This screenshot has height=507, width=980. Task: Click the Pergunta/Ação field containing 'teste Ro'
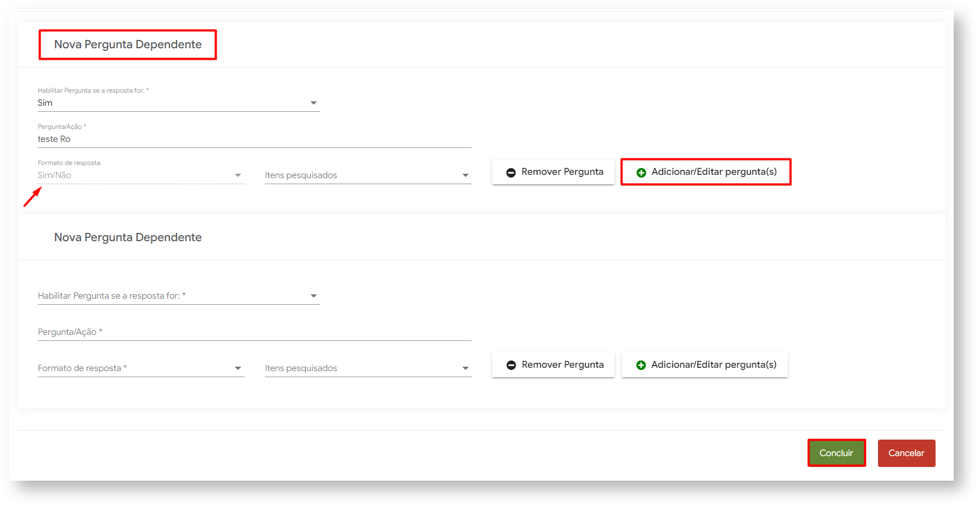point(254,139)
